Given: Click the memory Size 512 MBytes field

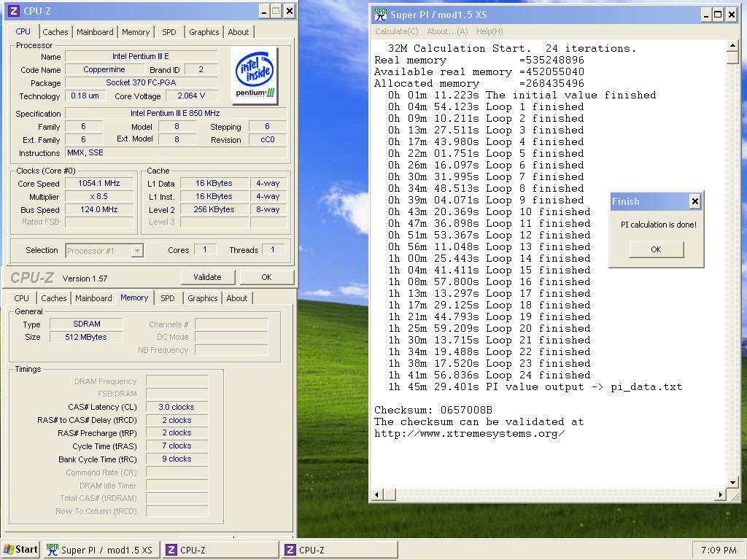Looking at the screenshot, I should (86, 337).
